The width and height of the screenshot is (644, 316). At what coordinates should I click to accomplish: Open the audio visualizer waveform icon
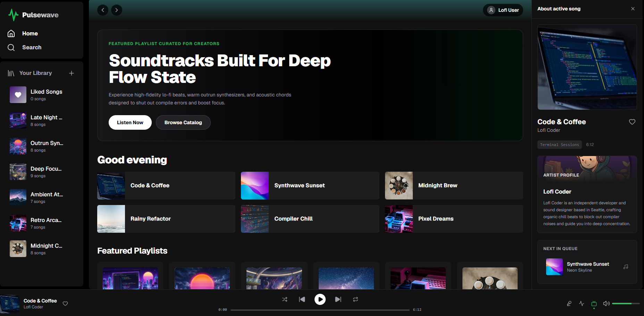pyautogui.click(x=582, y=304)
